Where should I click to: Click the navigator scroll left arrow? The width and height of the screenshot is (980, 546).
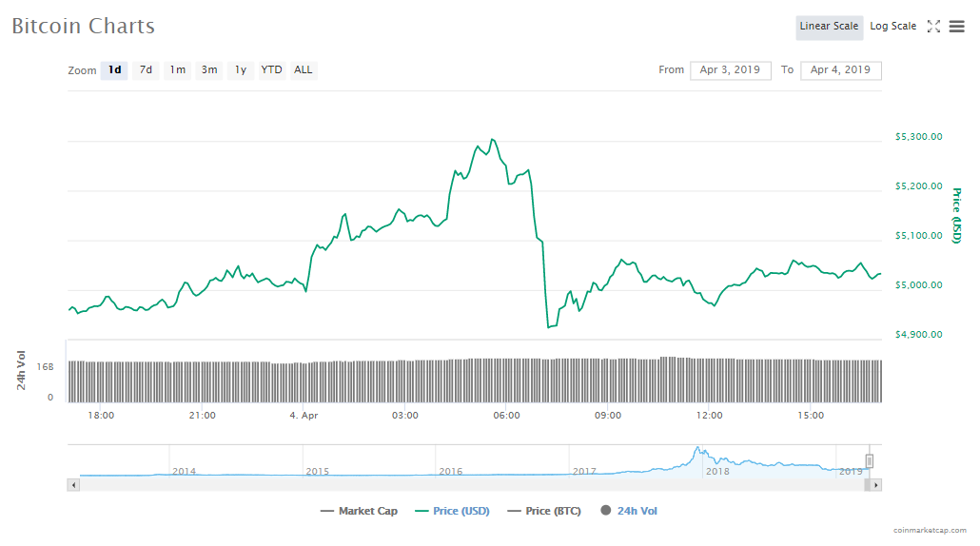pos(72,485)
